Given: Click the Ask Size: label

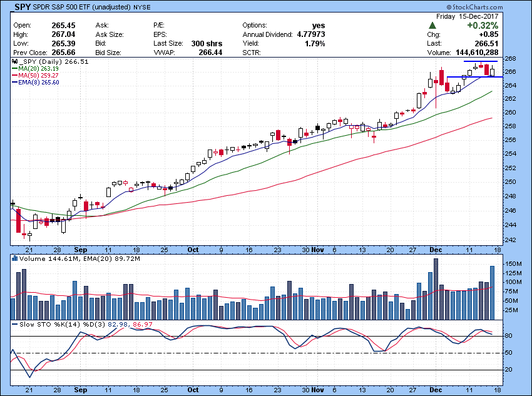Looking at the screenshot, I should (110, 34).
